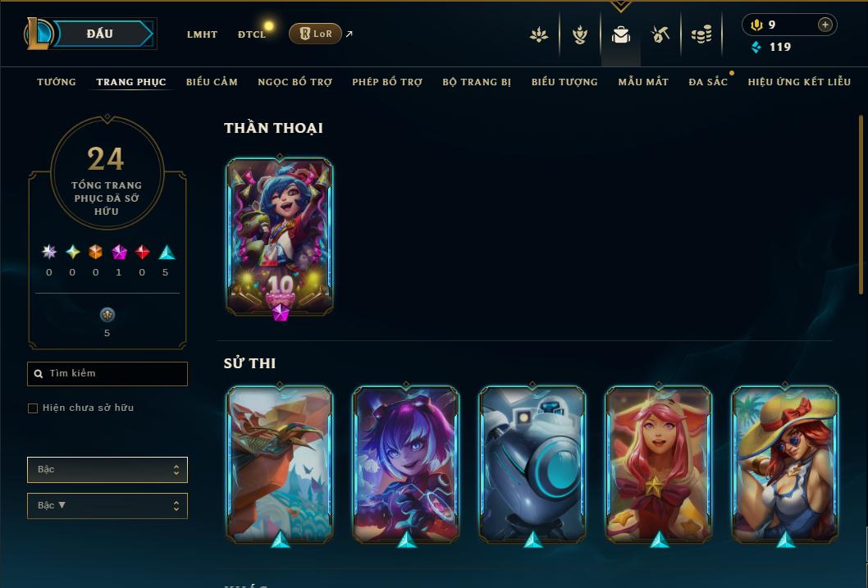This screenshot has width=868, height=588.
Task: Open the ĐTCL game mode link
Action: 252,34
